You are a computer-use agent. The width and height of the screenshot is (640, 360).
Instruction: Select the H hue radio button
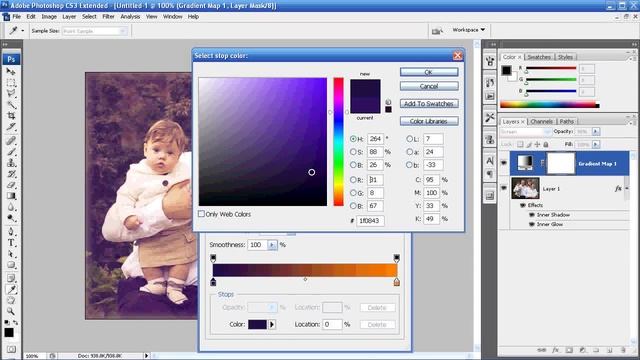353,139
